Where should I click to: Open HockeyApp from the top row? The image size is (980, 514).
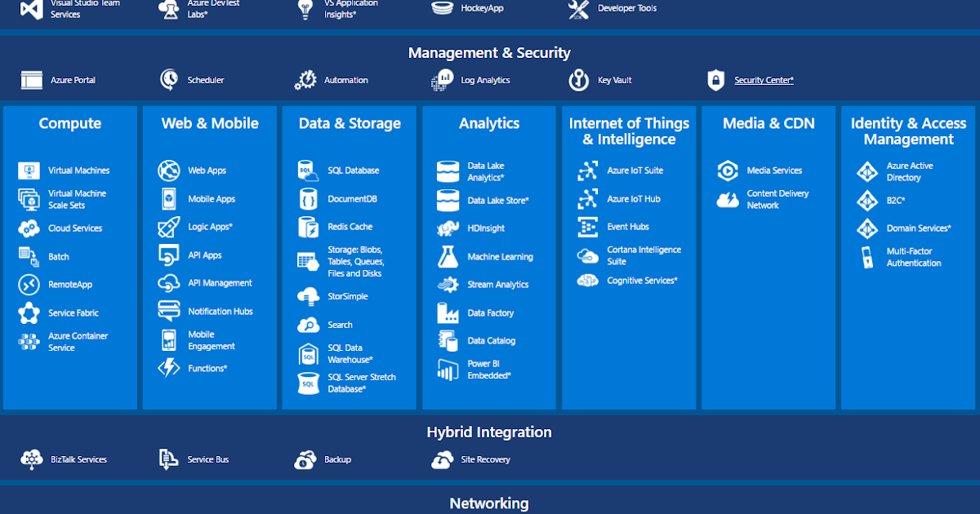[x=442, y=7]
